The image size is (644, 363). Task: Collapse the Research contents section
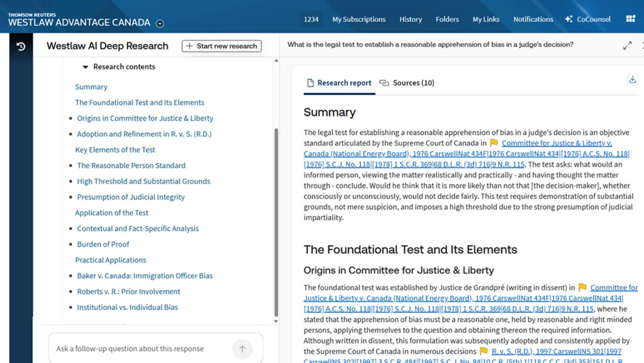click(x=86, y=67)
